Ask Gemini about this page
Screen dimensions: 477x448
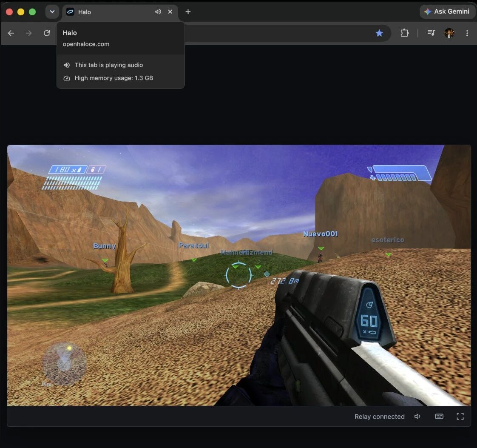click(x=447, y=11)
